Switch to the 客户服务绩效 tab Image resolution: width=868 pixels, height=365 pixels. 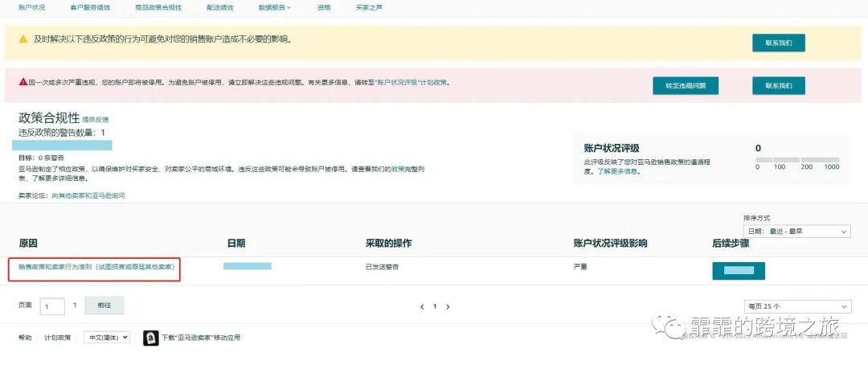click(x=90, y=8)
